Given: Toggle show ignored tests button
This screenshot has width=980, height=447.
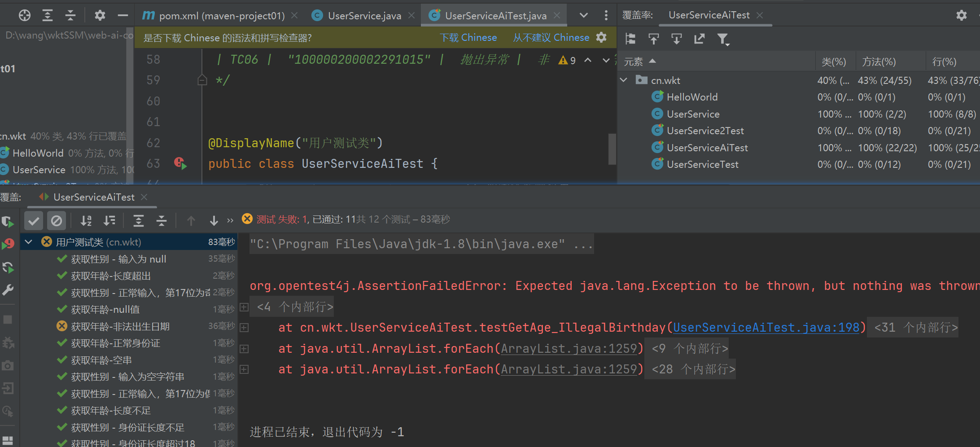Looking at the screenshot, I should [57, 220].
